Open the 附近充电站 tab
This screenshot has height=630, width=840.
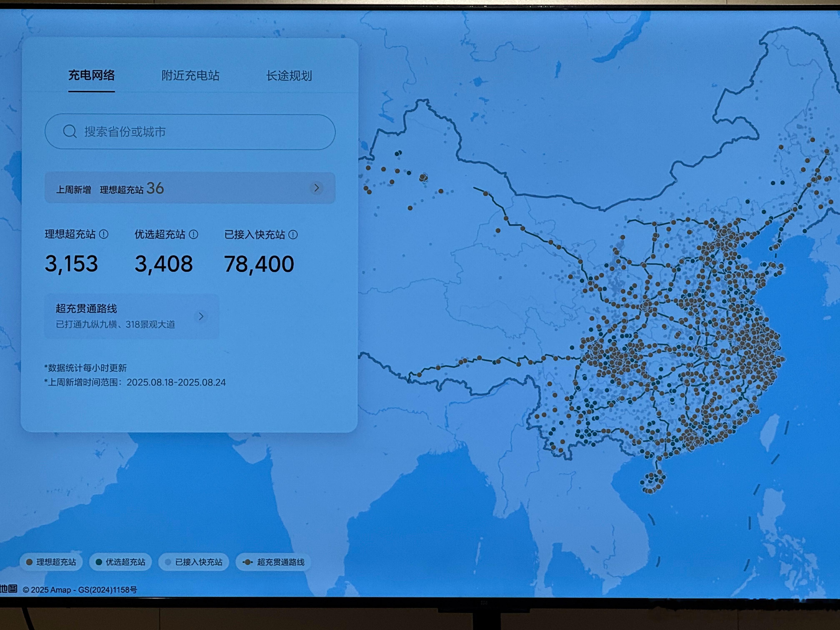(190, 76)
